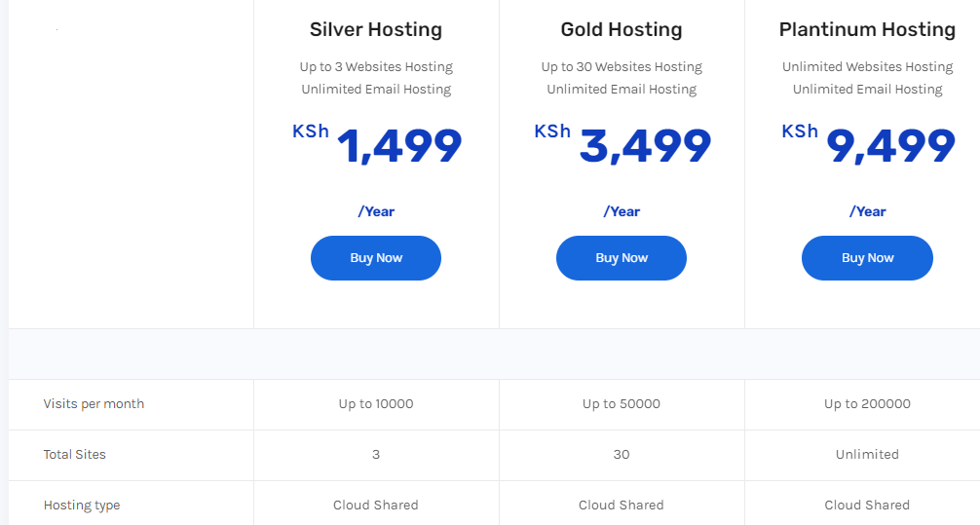This screenshot has width=980, height=525.
Task: Click the KSh 9,499 price
Action: click(x=868, y=145)
